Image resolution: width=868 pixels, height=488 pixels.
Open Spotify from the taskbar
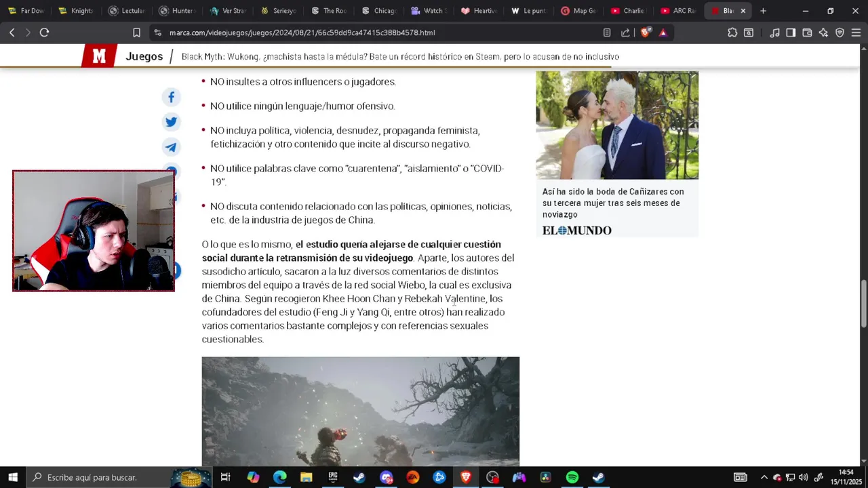point(572,477)
